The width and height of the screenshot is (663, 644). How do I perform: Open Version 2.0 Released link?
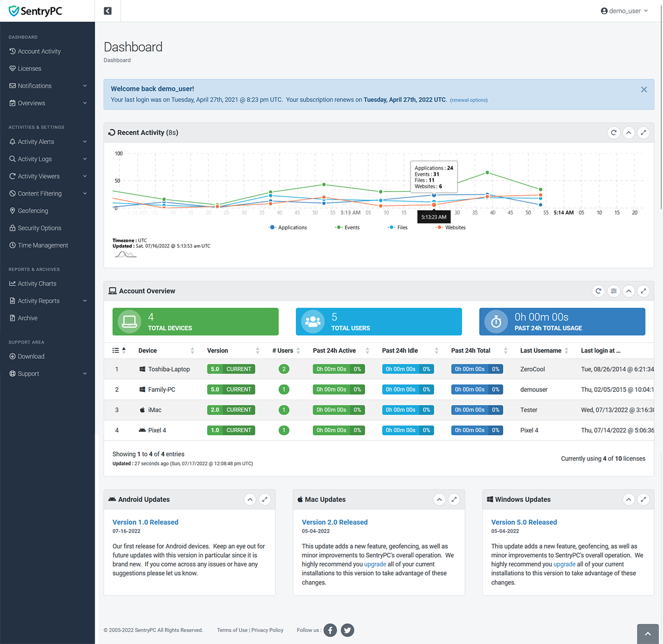tap(335, 522)
